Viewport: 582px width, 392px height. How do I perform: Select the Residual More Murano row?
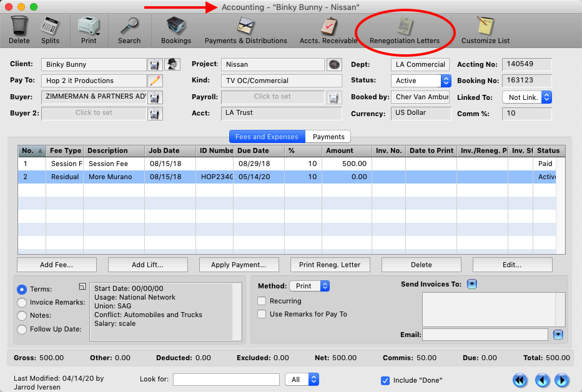coord(287,177)
